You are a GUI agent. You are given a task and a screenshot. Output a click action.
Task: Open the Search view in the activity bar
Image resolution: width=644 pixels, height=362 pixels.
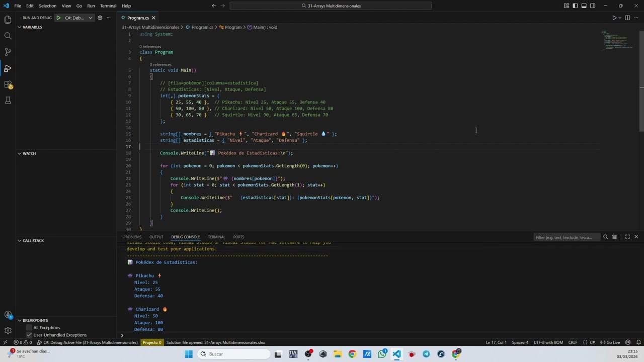[x=8, y=36]
